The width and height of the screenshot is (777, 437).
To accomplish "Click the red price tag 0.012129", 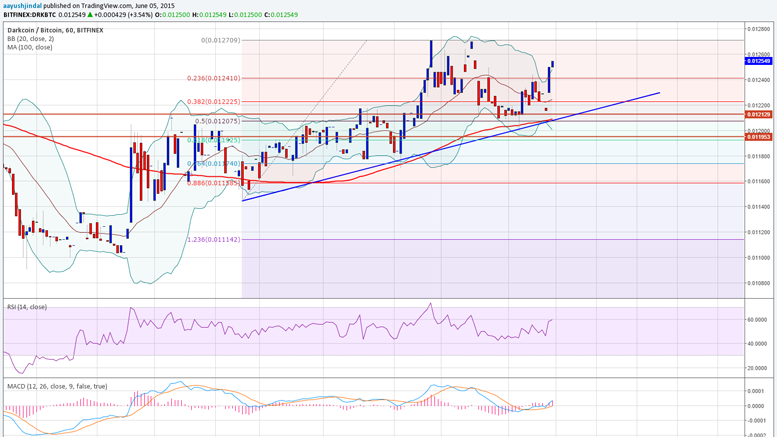I will click(x=758, y=114).
